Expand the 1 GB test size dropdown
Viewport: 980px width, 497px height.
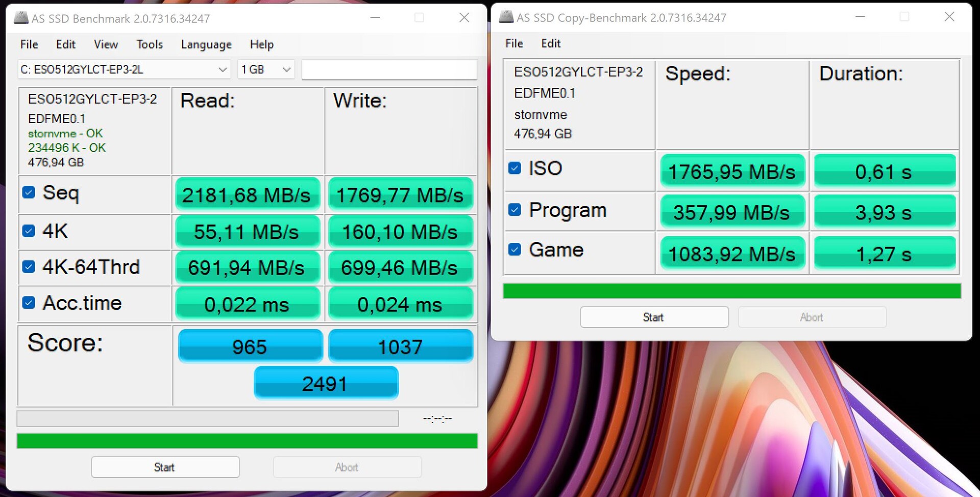coord(266,69)
